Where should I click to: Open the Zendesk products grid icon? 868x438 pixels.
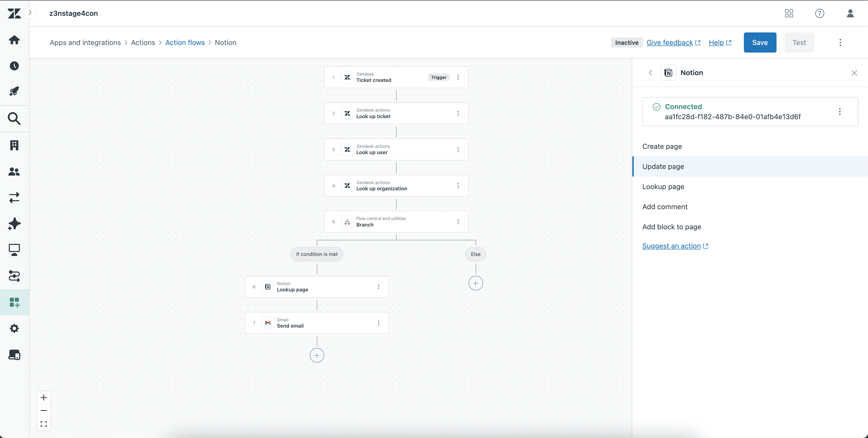[x=789, y=13]
